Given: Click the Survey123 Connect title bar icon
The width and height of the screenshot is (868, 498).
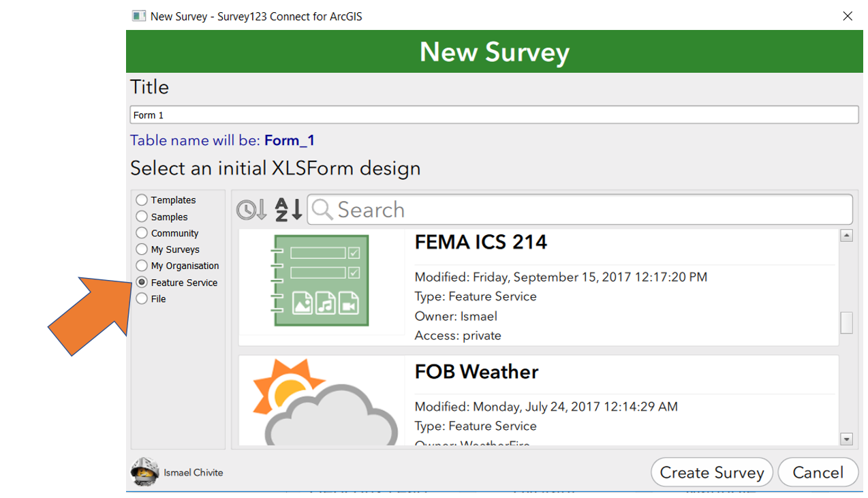Looking at the screenshot, I should pos(139,16).
